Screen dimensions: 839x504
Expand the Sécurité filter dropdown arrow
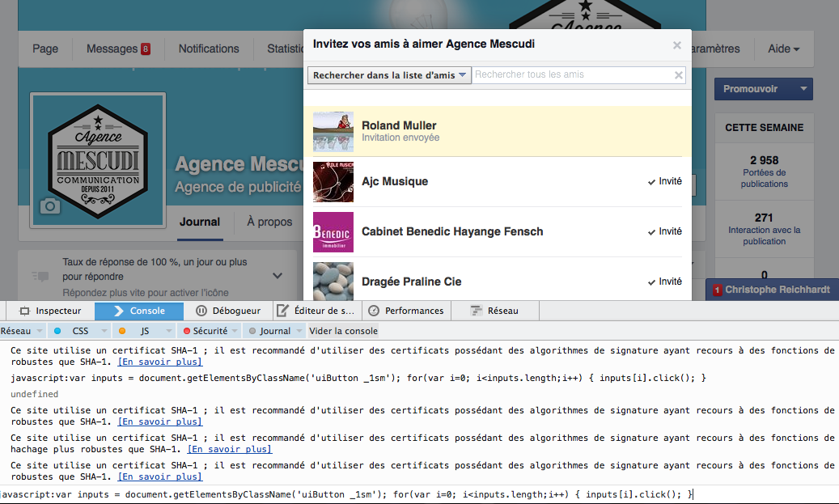pyautogui.click(x=235, y=331)
